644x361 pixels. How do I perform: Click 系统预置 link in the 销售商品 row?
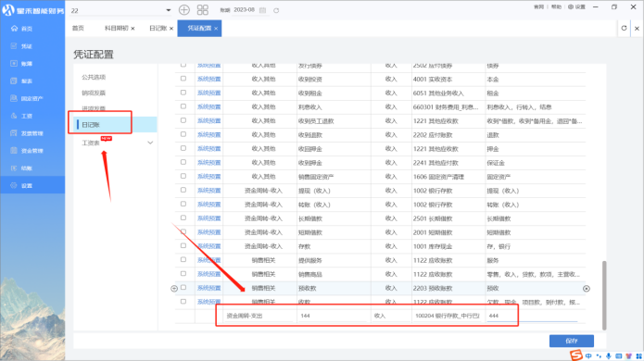point(209,274)
